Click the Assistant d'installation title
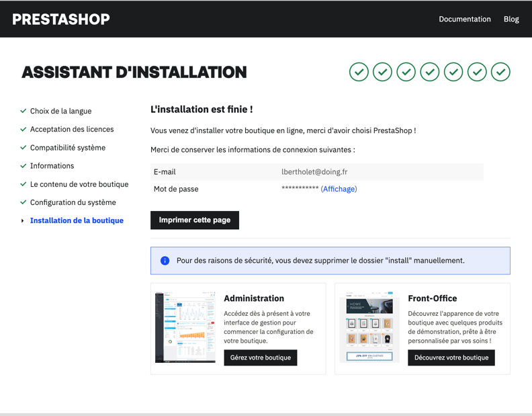This screenshot has width=532, height=416. (134, 73)
